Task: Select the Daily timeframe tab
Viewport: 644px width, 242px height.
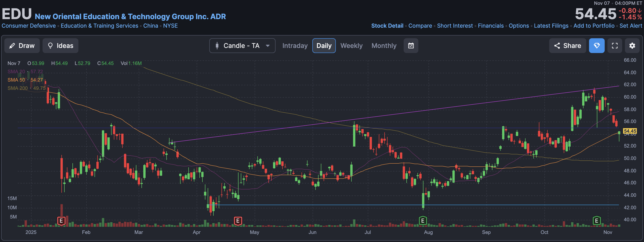Action: click(x=324, y=46)
